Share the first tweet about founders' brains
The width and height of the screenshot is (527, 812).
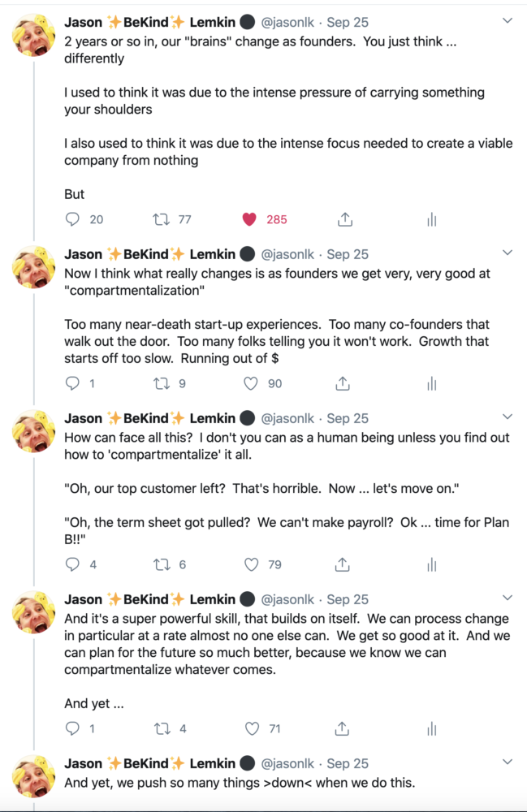344,219
